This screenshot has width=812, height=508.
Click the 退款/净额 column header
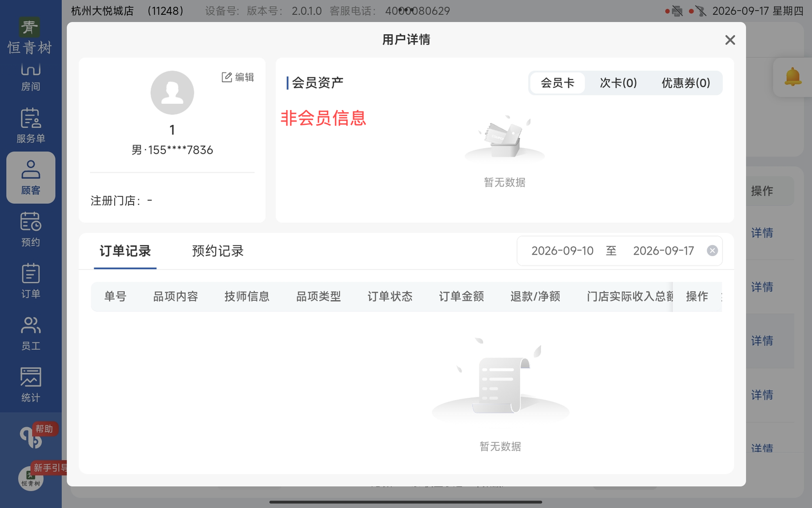(x=535, y=296)
